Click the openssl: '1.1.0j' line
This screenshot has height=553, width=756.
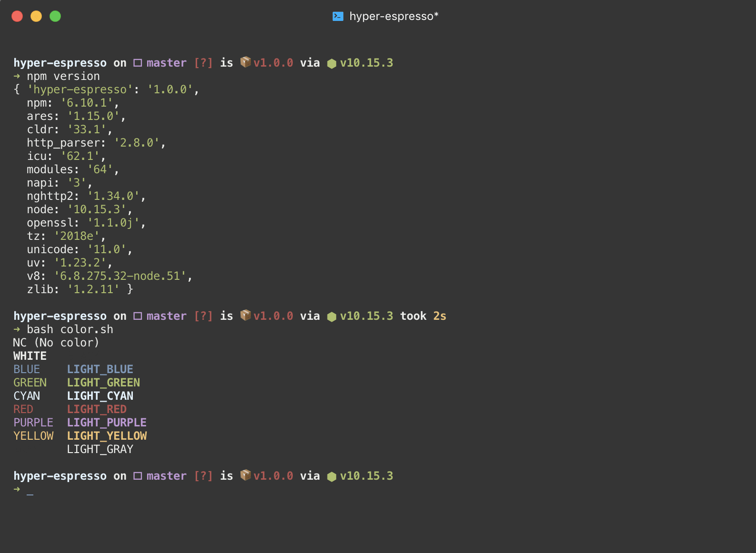point(86,223)
